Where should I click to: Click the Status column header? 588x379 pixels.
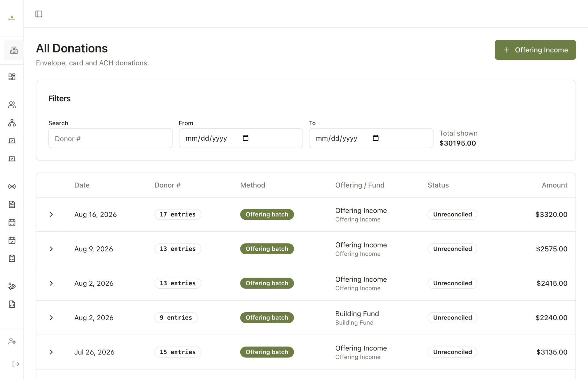point(438,185)
